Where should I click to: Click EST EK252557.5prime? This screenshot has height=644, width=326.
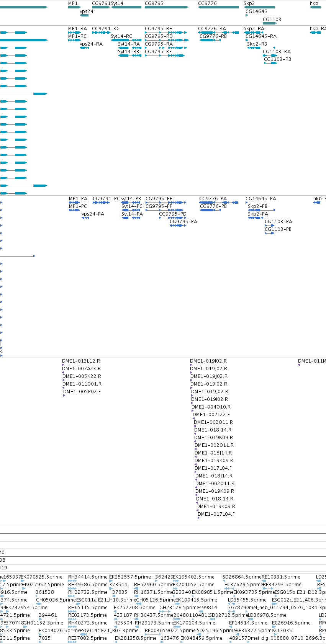(x=130, y=577)
